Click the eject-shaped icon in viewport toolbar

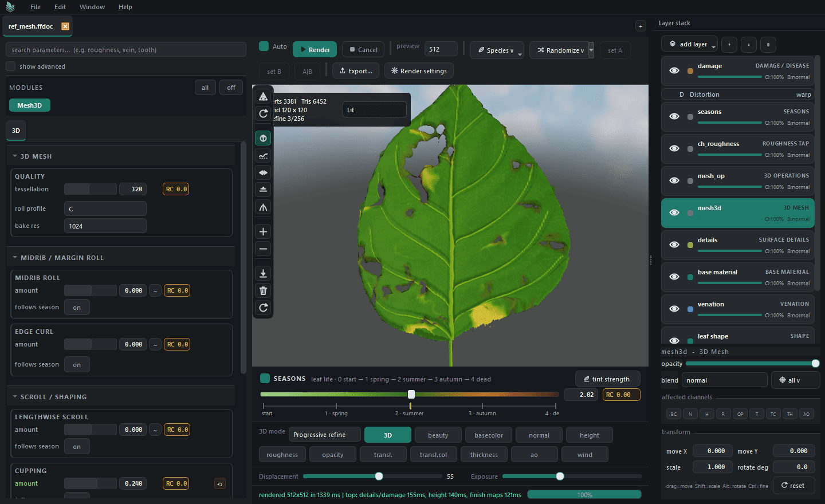[x=263, y=189]
